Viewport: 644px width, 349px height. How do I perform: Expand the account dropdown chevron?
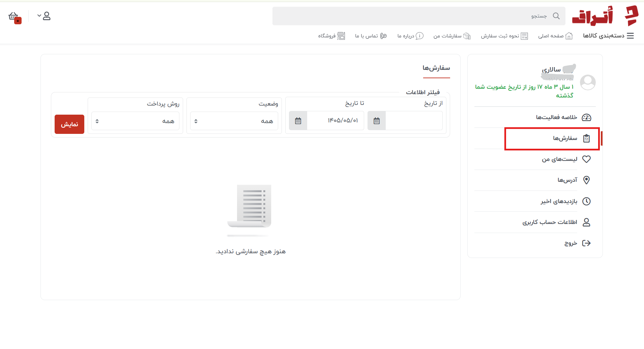(39, 16)
